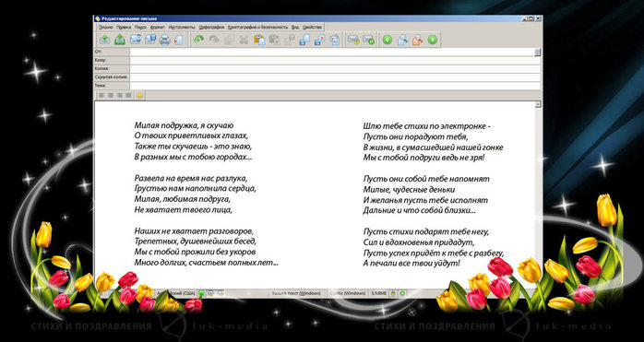Viewport: 644px width, 342px height.
Task: Click the yellow lock icon in status bar
Action: pyautogui.click(x=393, y=293)
